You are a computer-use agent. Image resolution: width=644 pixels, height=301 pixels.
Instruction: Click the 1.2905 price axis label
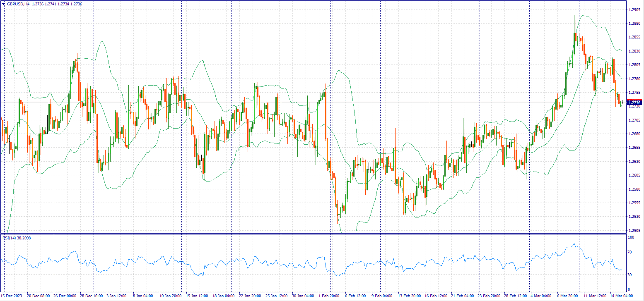[x=634, y=10]
